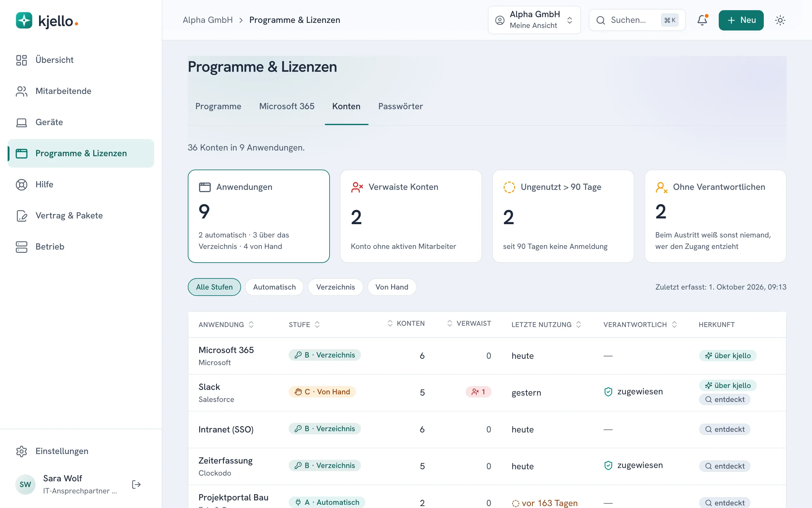Click the orphaned count badge for Slack
This screenshot has width=812, height=508.
click(478, 392)
